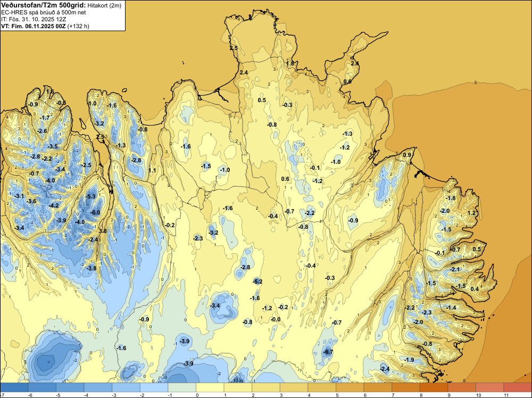The image size is (532, 398).
Task: Click the legend scale label '8'
Action: pyautogui.click(x=421, y=395)
